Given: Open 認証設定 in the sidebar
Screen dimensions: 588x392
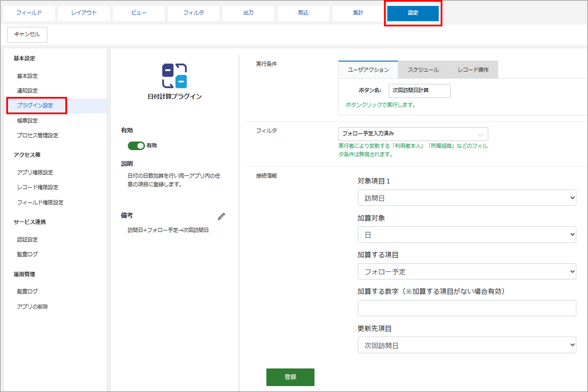Looking at the screenshot, I should click(27, 240).
